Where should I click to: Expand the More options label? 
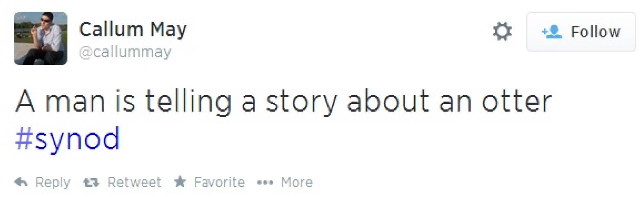[x=297, y=182]
